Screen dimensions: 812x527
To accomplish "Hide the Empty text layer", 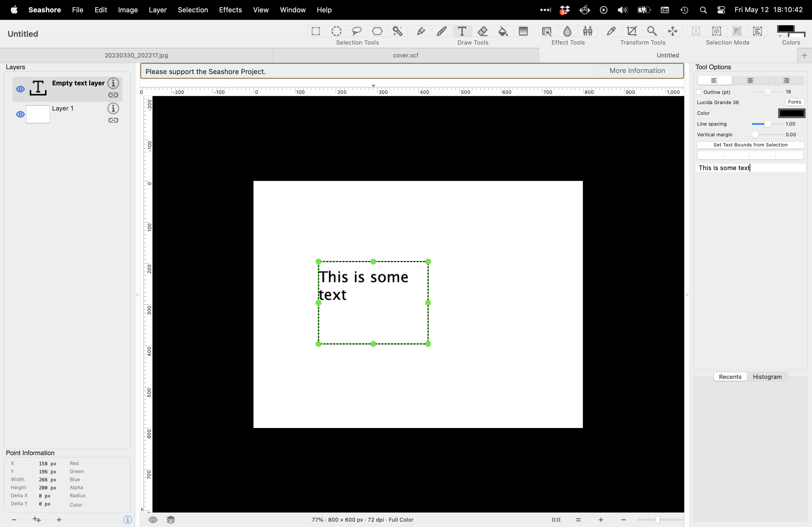I will pos(20,89).
